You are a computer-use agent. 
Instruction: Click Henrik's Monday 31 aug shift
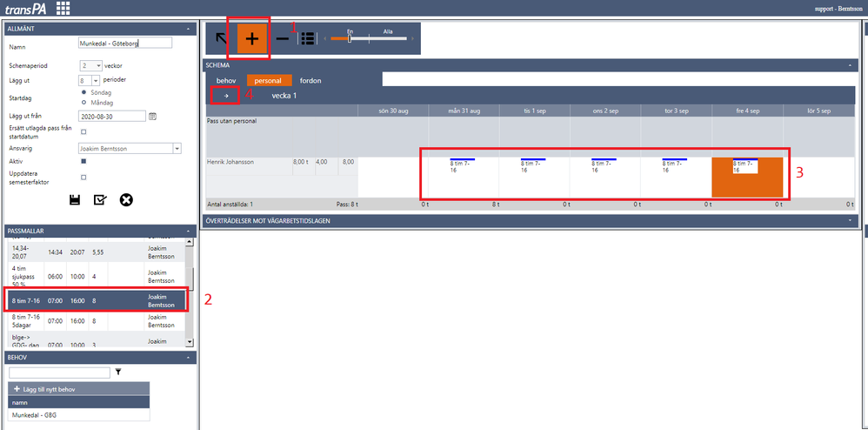463,166
